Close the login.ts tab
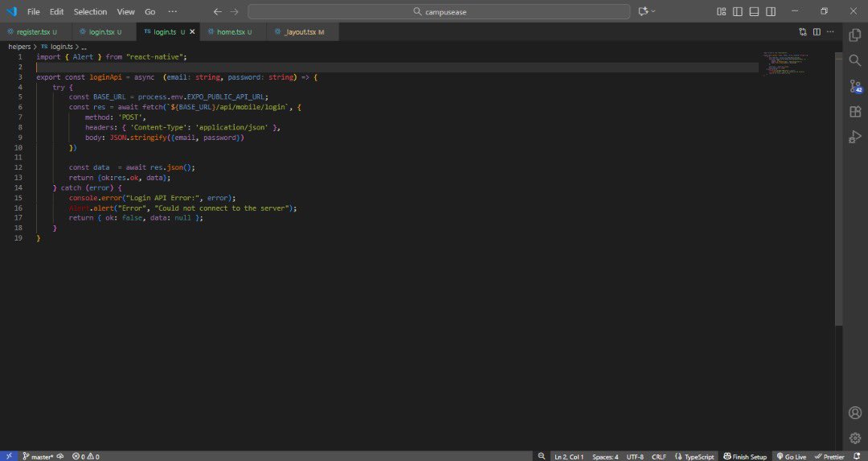Screen dimensions: 868x461 coord(192,32)
